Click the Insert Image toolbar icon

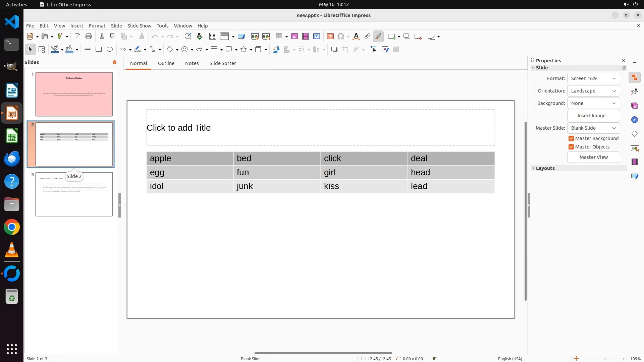click(x=294, y=37)
